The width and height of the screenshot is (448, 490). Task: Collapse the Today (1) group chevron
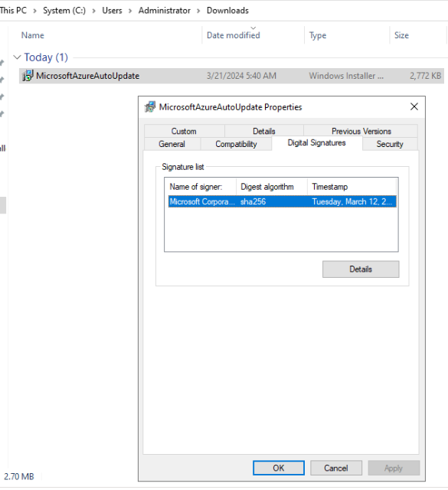coord(17,57)
